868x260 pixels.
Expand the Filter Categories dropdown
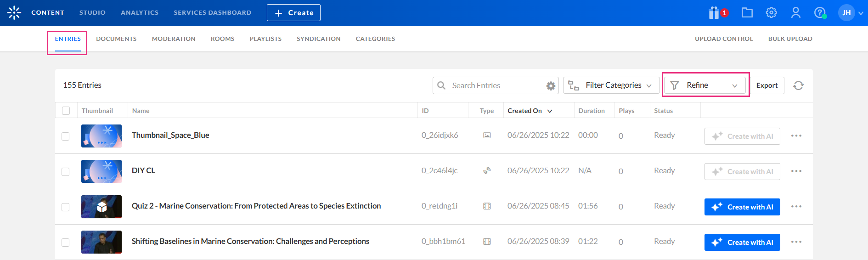pyautogui.click(x=611, y=85)
